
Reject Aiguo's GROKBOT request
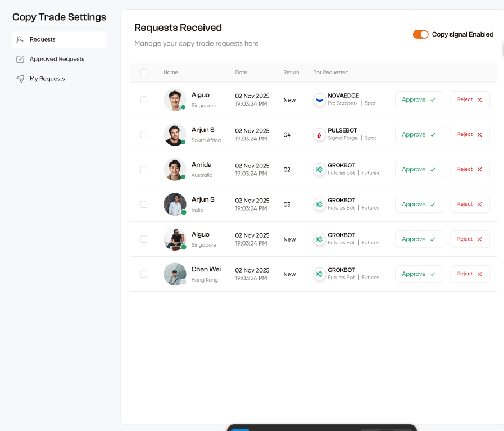click(x=470, y=239)
